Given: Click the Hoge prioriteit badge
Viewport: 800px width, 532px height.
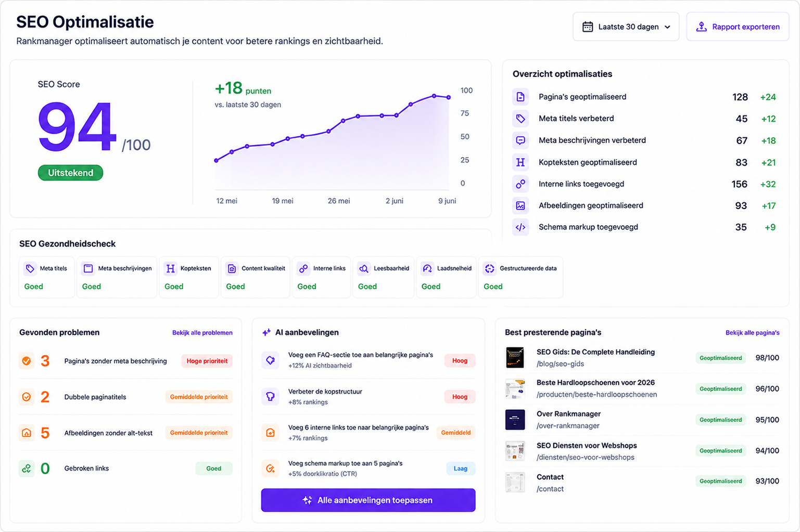Looking at the screenshot, I should [x=207, y=361].
